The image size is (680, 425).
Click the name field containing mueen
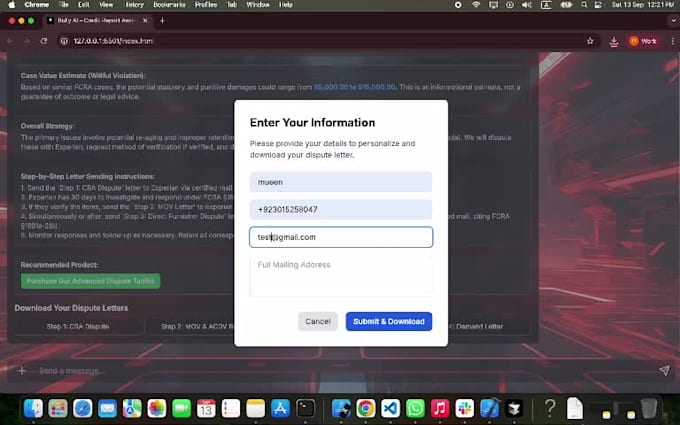click(341, 182)
